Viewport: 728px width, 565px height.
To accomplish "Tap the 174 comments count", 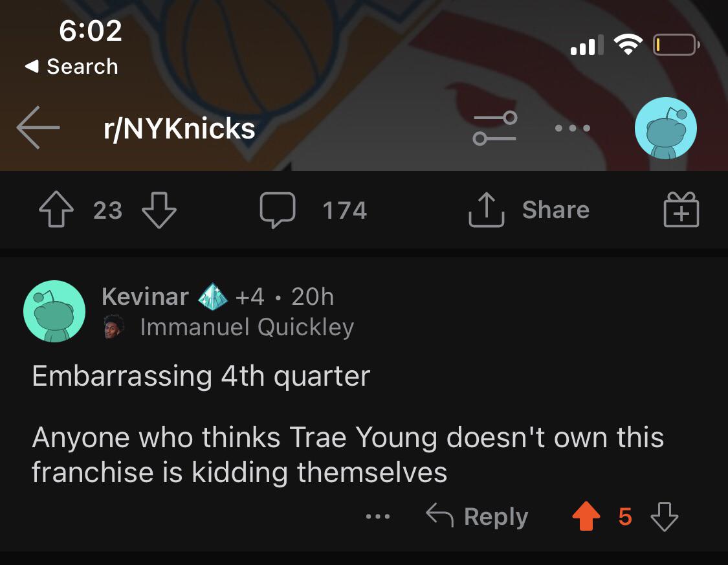I will click(344, 210).
